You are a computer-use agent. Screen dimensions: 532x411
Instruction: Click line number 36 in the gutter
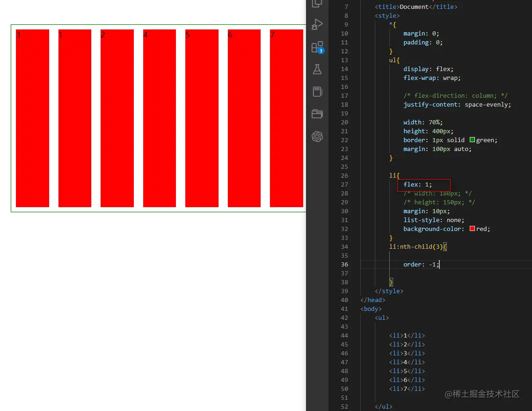coord(344,265)
